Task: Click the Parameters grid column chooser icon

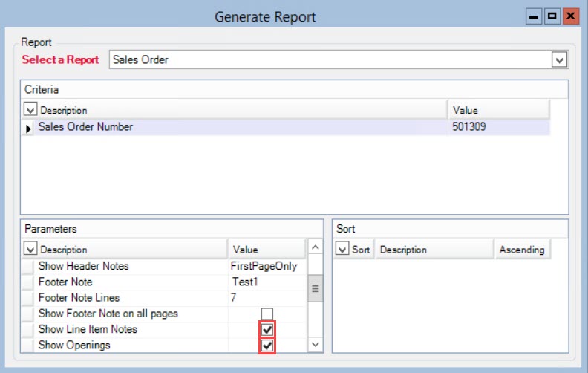Action: 30,250
